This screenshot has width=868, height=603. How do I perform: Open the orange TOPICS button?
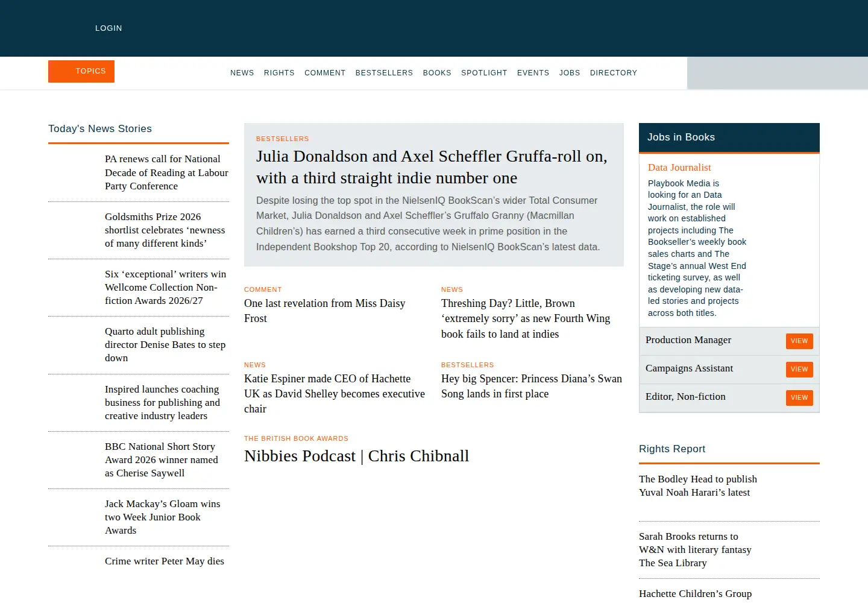(81, 71)
